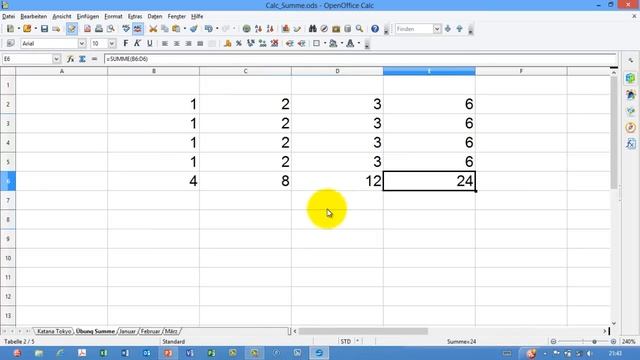The height and width of the screenshot is (360, 640).
Task: Insert a chart with the Chart icon
Action: (x=286, y=29)
